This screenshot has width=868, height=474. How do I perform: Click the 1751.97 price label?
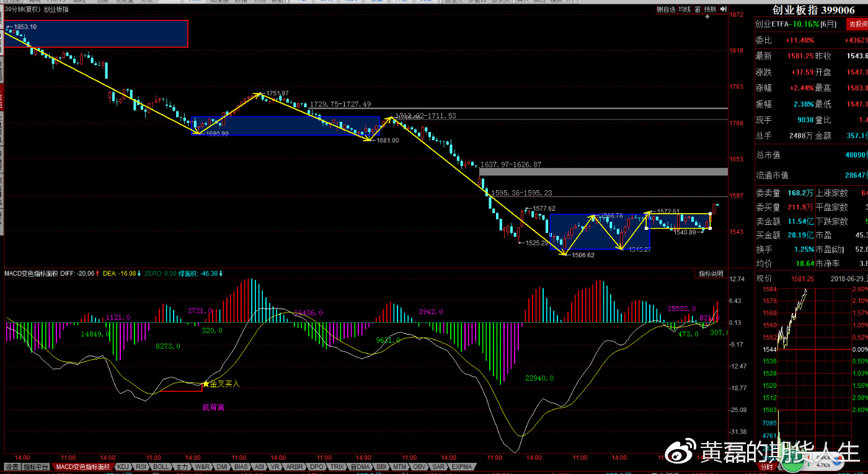coord(277,93)
